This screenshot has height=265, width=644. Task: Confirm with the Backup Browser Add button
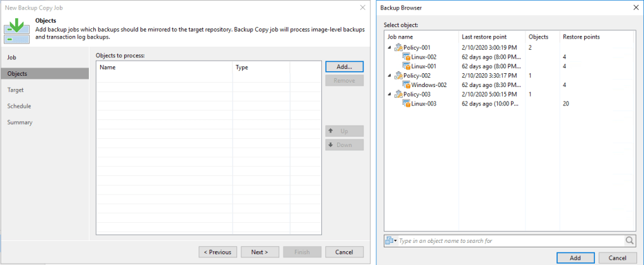pyautogui.click(x=575, y=257)
